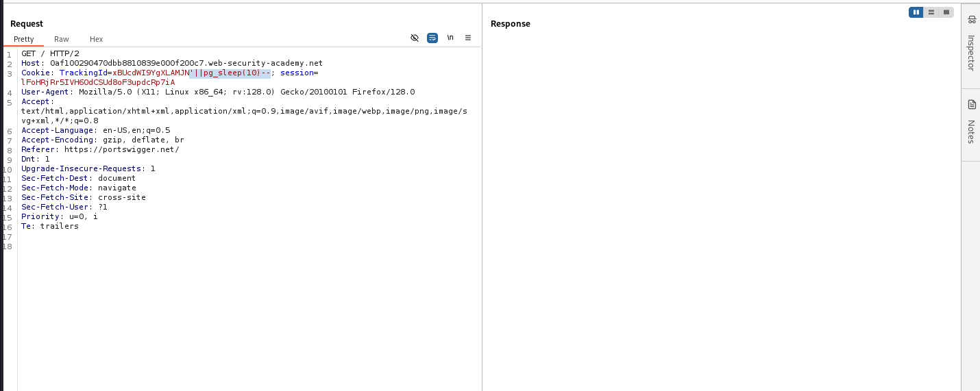Viewport: 980px width, 391px height.
Task: Click the Sec-Fetch-User header line
Action: (x=64, y=207)
